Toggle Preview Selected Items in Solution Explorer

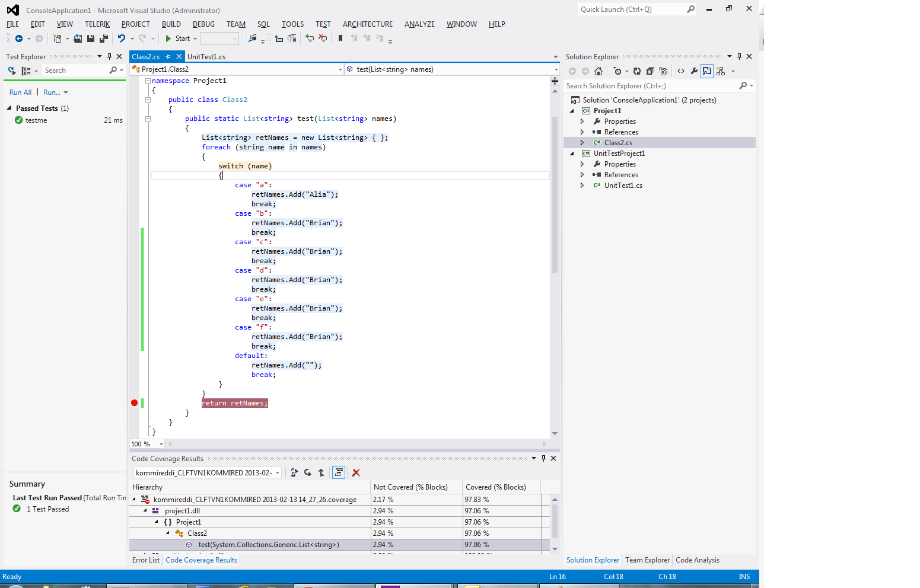tap(707, 71)
